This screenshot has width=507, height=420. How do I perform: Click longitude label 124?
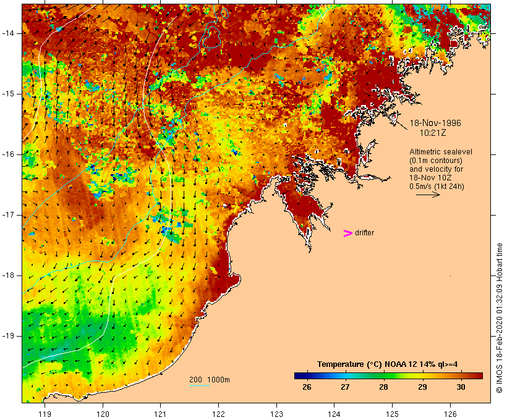tap(334, 414)
